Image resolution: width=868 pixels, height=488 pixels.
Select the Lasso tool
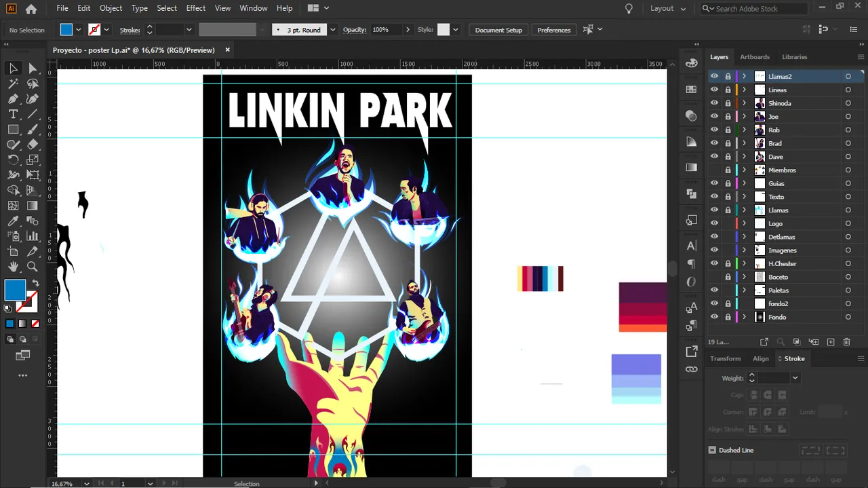33,83
